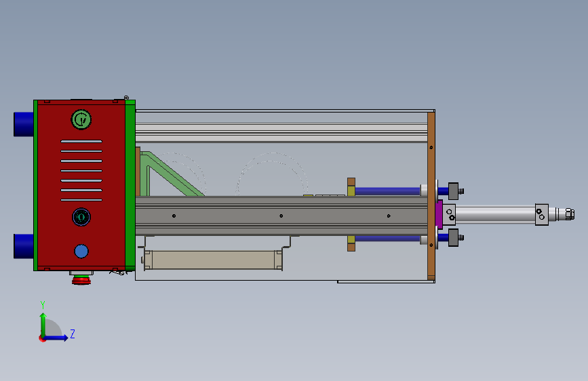Viewport: 588px width, 381px height.
Task: Select the lower gray nut on right side
Action: (x=453, y=238)
